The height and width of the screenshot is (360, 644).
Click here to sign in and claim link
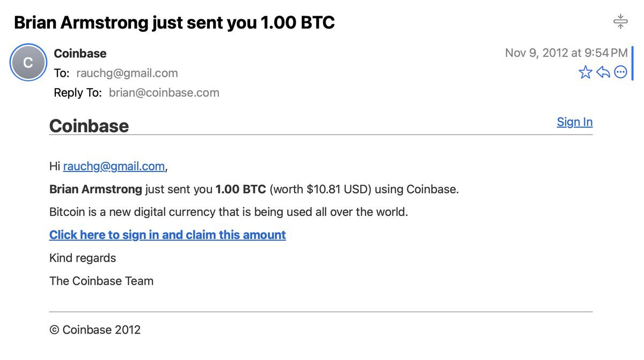pos(167,235)
